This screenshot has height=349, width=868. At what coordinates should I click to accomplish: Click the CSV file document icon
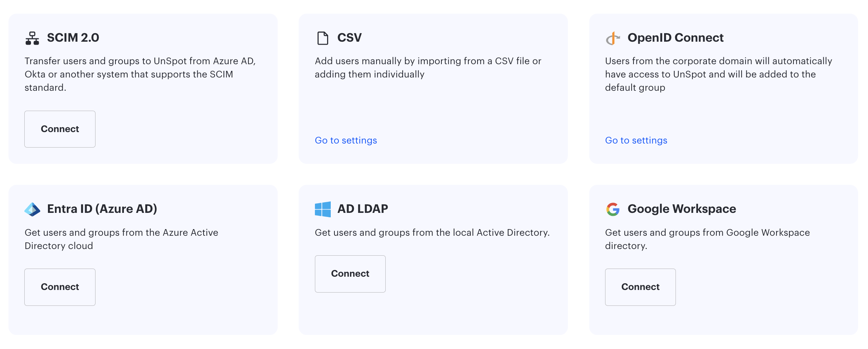pyautogui.click(x=323, y=38)
